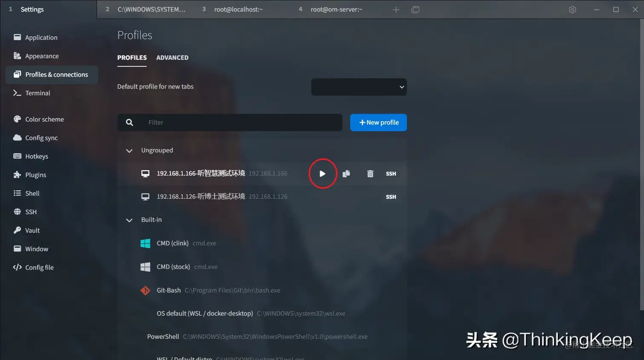
Task: Click the Window settings icon
Action: (x=17, y=249)
